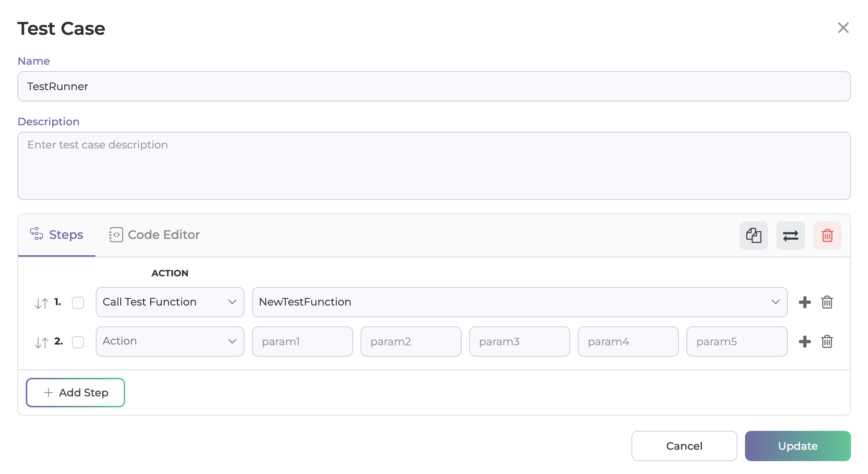Delete step 2 with trash icon
868x474 pixels.
tap(827, 341)
